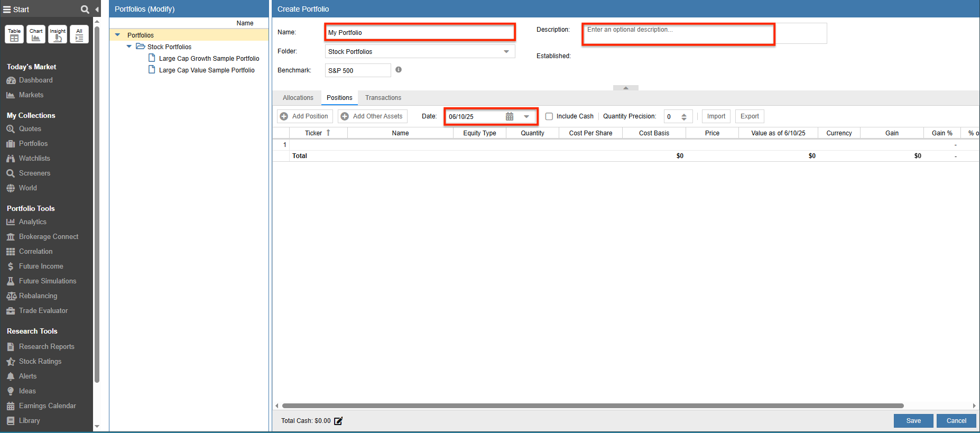Viewport: 980px width, 433px height.
Task: Collapse the Stock Portfolios folder
Action: click(129, 47)
